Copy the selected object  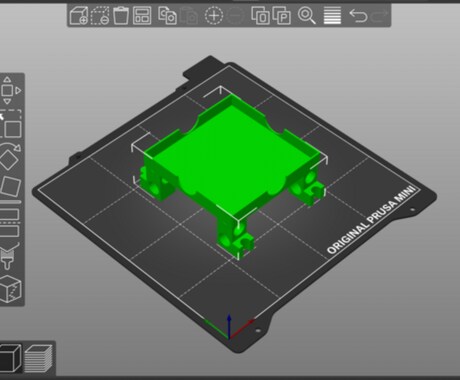tap(167, 15)
